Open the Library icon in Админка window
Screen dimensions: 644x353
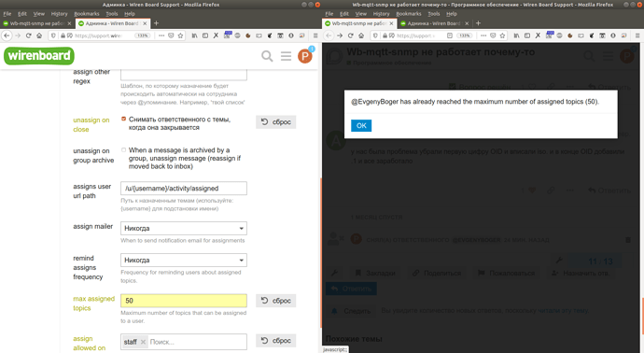[x=194, y=35]
